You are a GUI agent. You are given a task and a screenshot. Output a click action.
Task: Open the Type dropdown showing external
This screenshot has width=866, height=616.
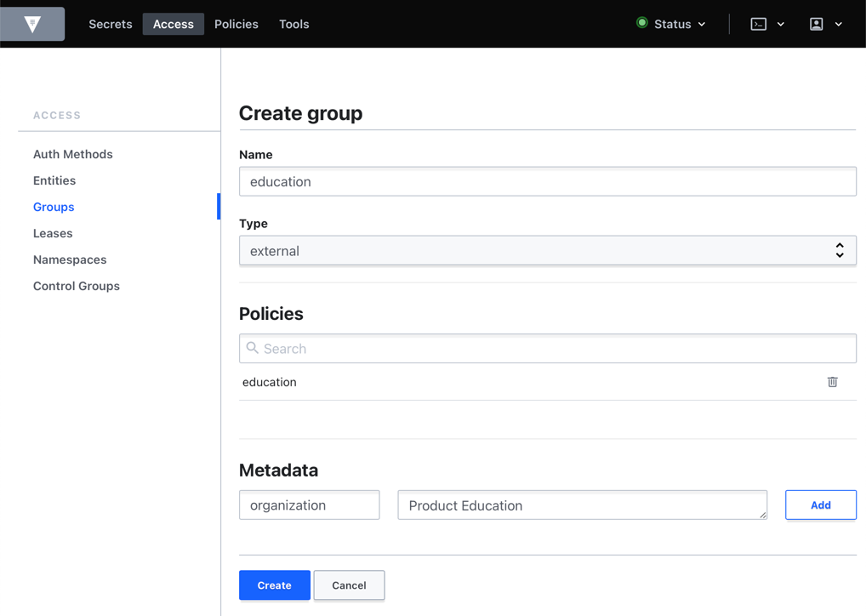pyautogui.click(x=547, y=250)
